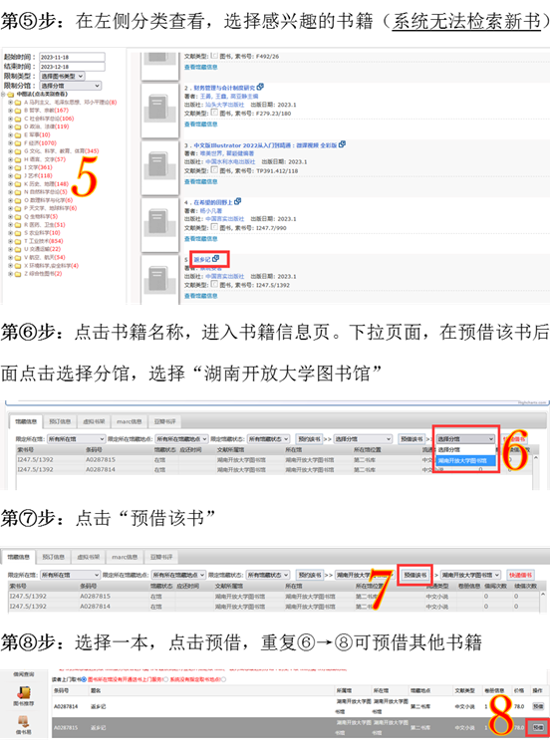The height and width of the screenshot is (756, 550).
Task: Select the V 航空、航天(54) tree label
Action: click(x=45, y=257)
